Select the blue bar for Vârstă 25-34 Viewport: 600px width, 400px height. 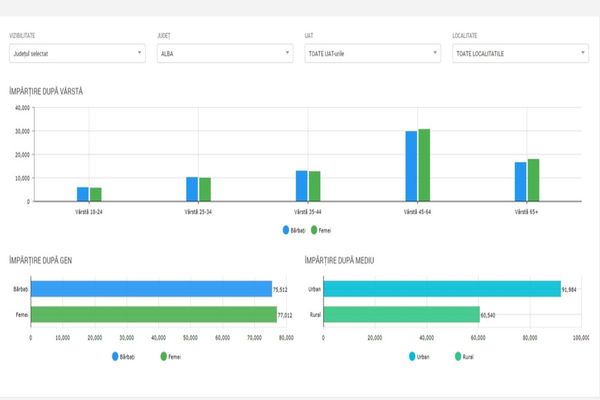point(192,189)
